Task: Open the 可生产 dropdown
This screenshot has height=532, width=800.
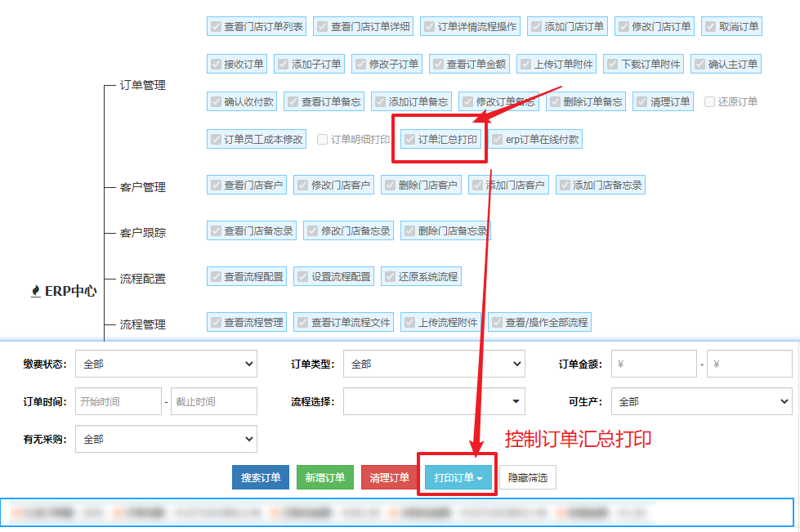Action: [702, 401]
